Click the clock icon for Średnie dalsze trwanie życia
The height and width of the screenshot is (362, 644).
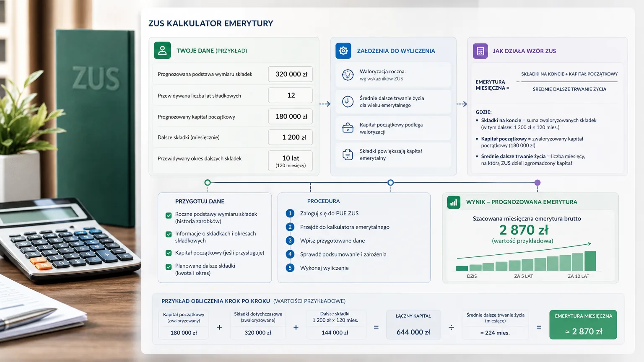tap(348, 101)
